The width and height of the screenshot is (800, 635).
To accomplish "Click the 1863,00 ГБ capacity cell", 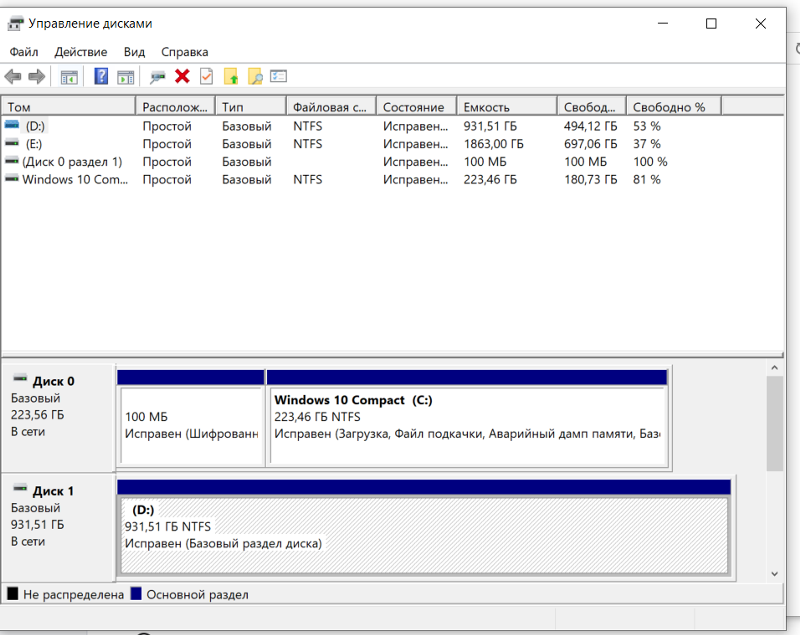I will pos(493,144).
